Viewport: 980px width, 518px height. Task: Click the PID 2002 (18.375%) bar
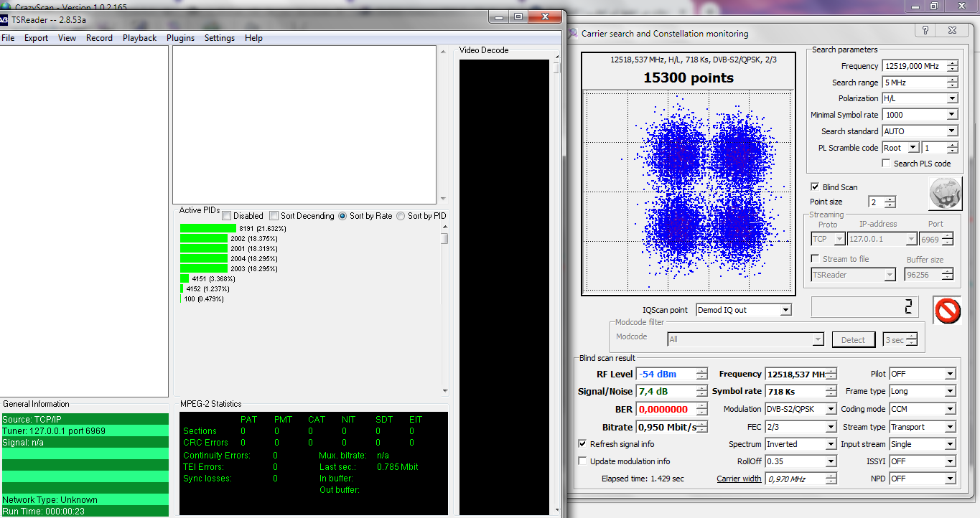[204, 238]
